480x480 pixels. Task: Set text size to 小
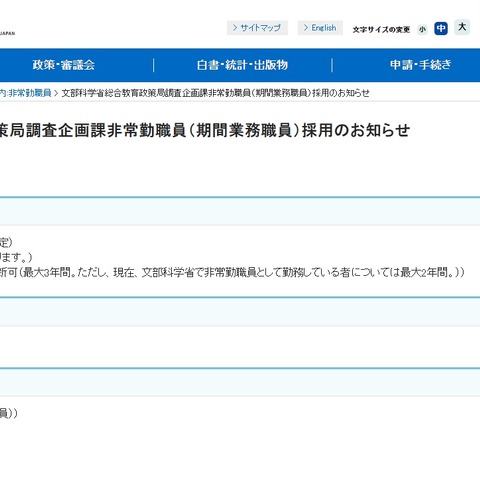coord(422,29)
